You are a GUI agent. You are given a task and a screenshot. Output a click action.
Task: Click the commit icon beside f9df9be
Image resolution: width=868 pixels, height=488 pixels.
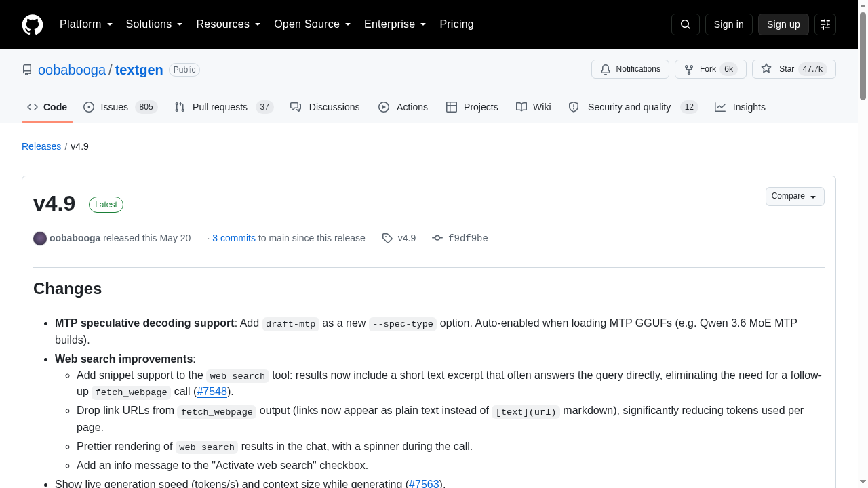pos(437,238)
